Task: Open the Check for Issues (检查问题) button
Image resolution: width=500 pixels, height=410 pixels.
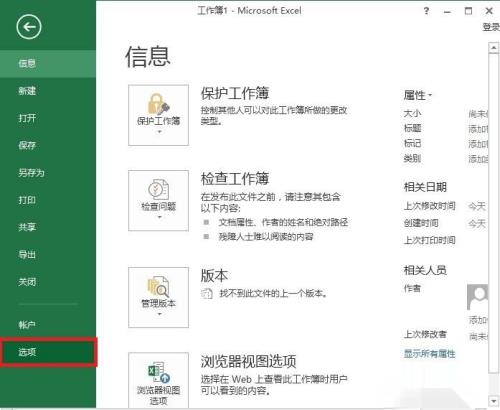Action: click(x=158, y=200)
